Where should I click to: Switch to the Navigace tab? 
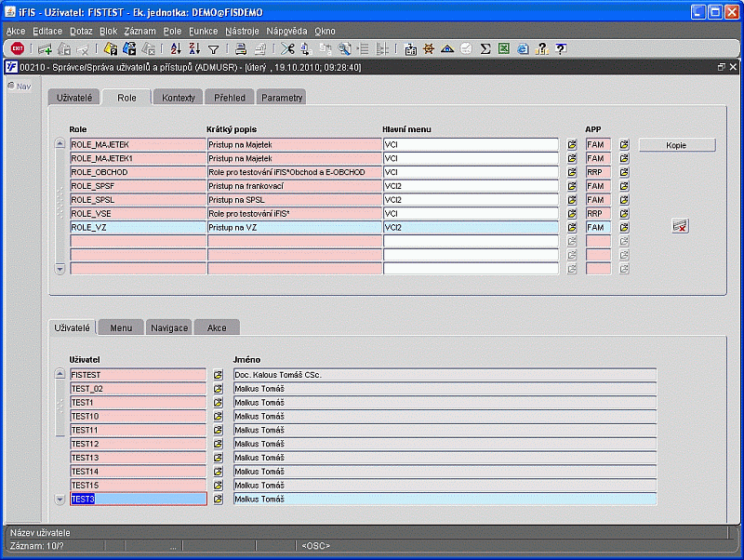pyautogui.click(x=169, y=327)
